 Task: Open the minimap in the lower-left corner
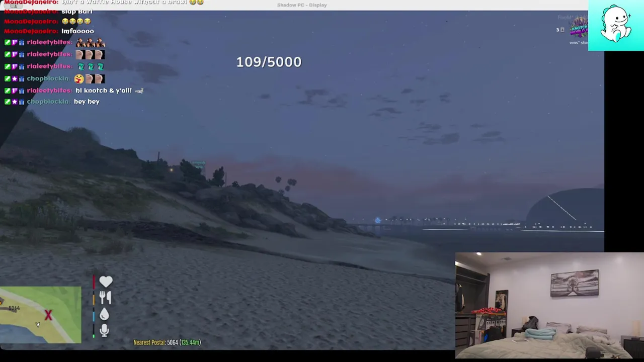coord(40,315)
